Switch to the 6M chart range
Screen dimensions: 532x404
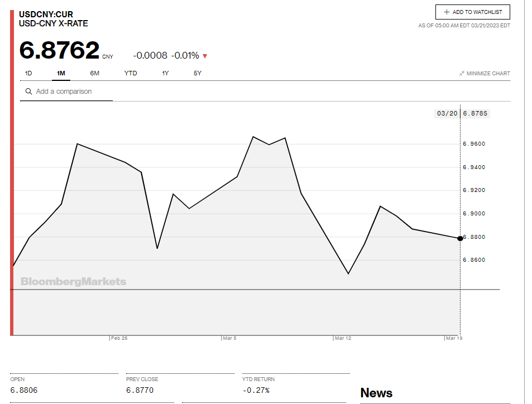point(94,73)
